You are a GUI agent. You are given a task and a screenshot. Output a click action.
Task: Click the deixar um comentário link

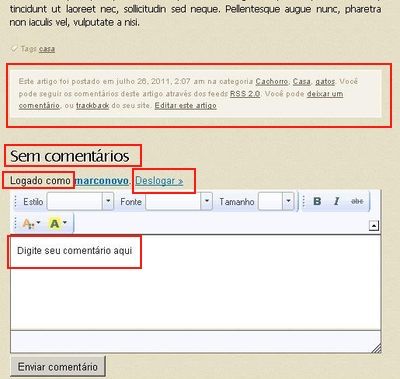181,100
